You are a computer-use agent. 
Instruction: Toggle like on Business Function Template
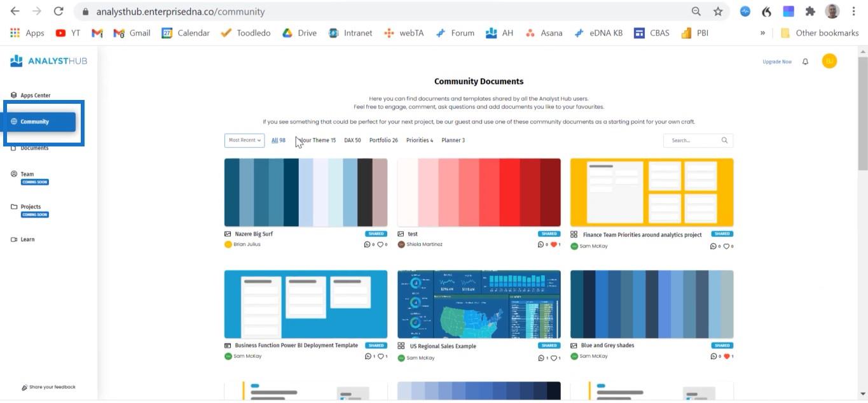tap(380, 357)
